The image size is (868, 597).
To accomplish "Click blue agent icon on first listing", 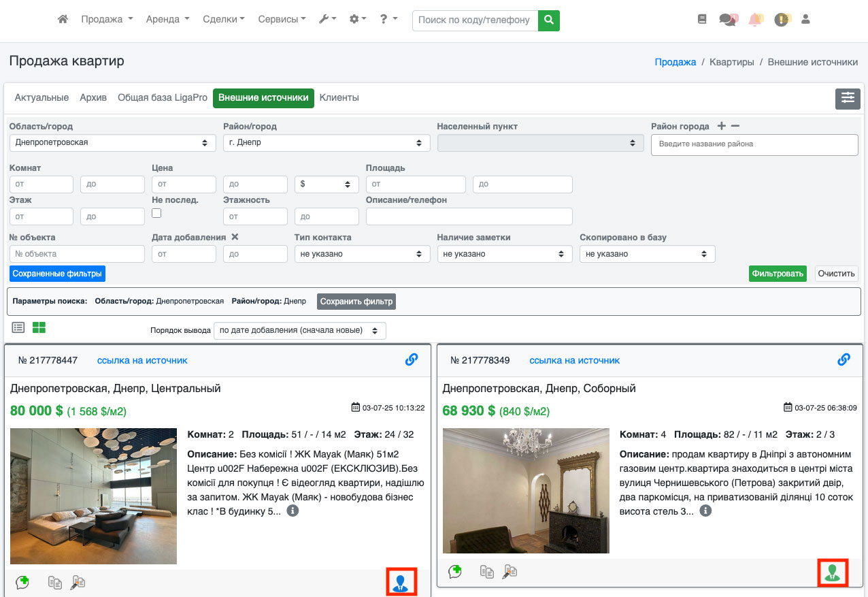I will (401, 582).
